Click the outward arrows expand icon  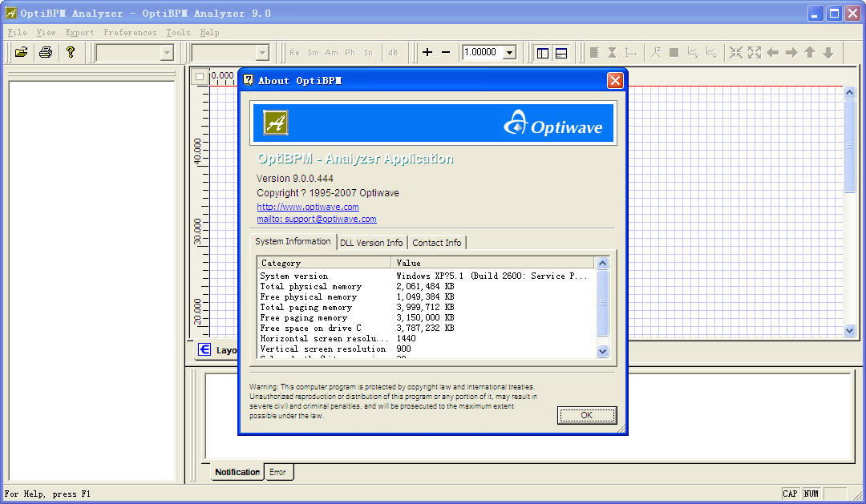coord(755,52)
